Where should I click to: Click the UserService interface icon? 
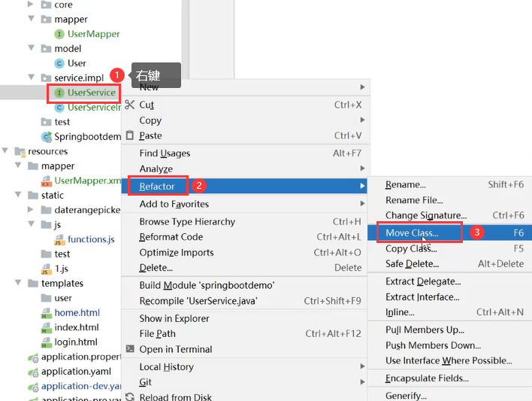pos(59,93)
